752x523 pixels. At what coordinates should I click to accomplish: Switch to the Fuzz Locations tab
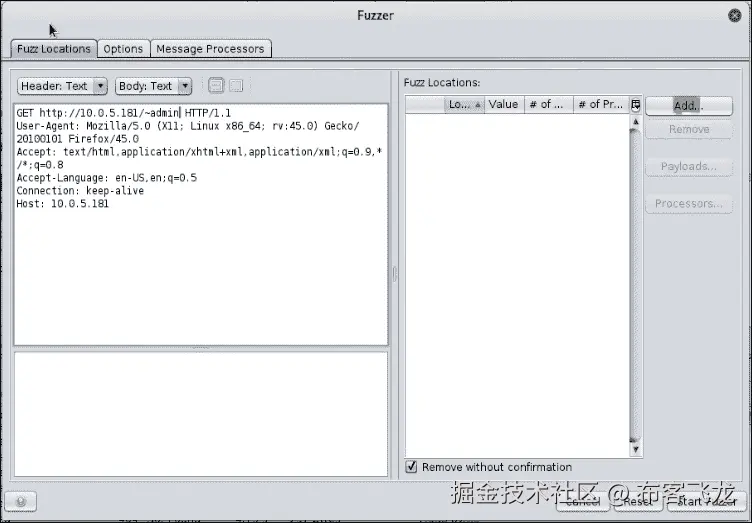tap(54, 49)
